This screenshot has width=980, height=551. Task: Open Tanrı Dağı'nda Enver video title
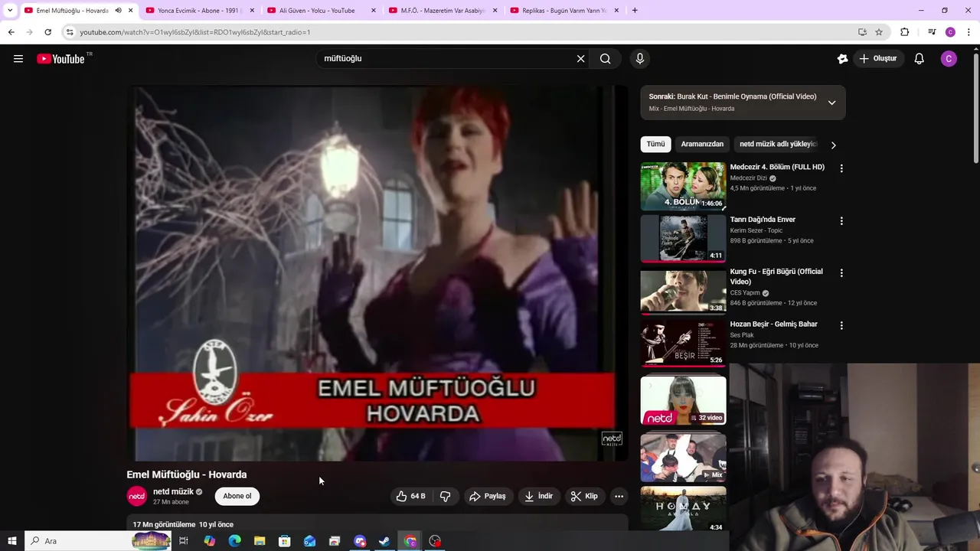pos(763,220)
